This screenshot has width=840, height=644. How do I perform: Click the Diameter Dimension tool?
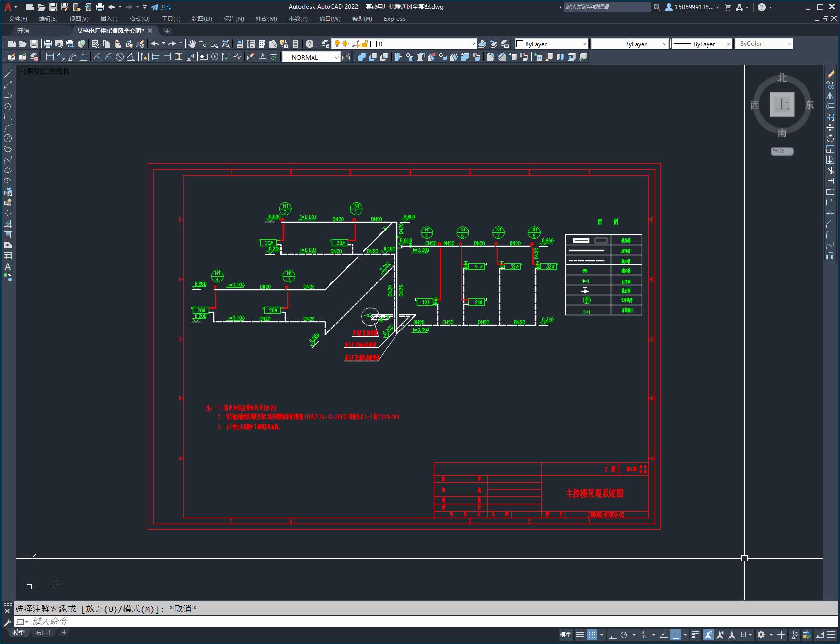click(x=120, y=57)
